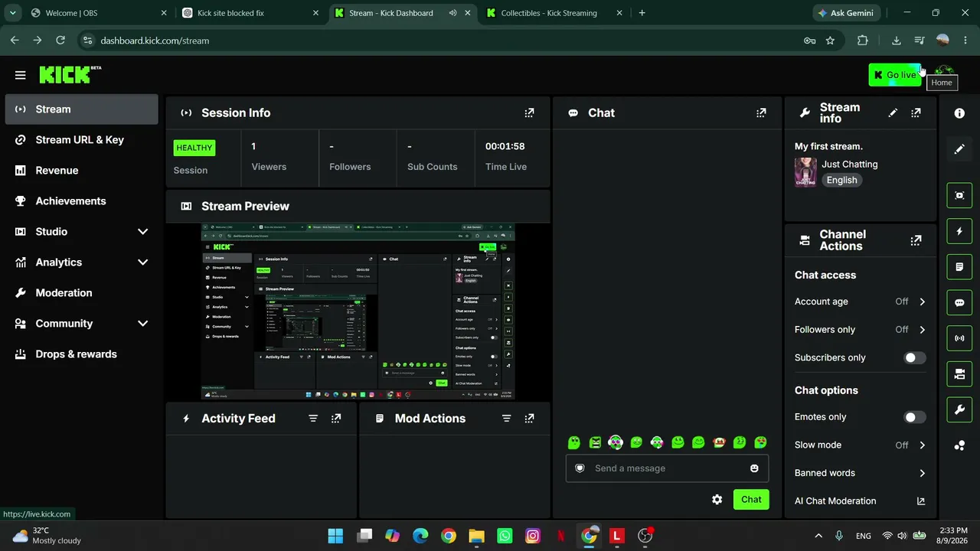Click the three-dots icon at the sidebar bottom
Screen dimensions: 980x551
coord(959,445)
